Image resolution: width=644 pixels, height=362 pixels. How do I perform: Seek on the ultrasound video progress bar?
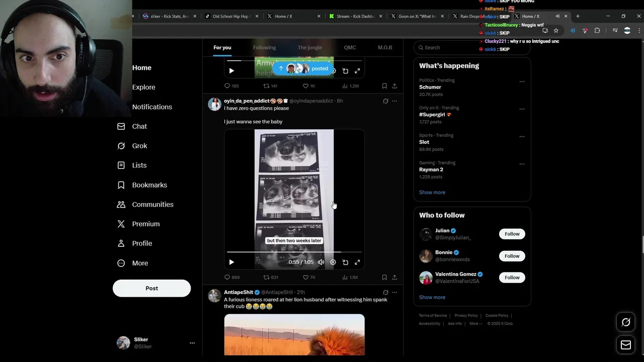click(294, 252)
